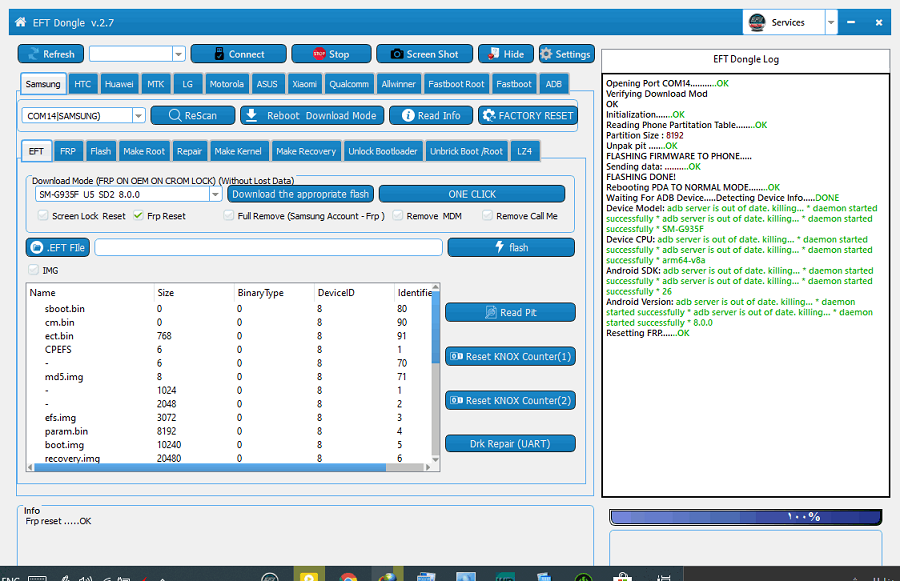
Task: Toggle Screen Lock Reset checkbox
Action: point(43,215)
